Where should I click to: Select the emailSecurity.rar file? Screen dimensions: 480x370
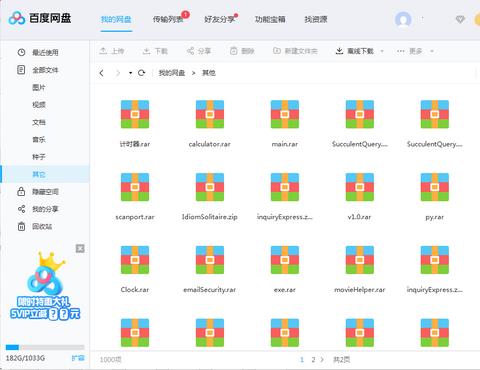coord(210,269)
